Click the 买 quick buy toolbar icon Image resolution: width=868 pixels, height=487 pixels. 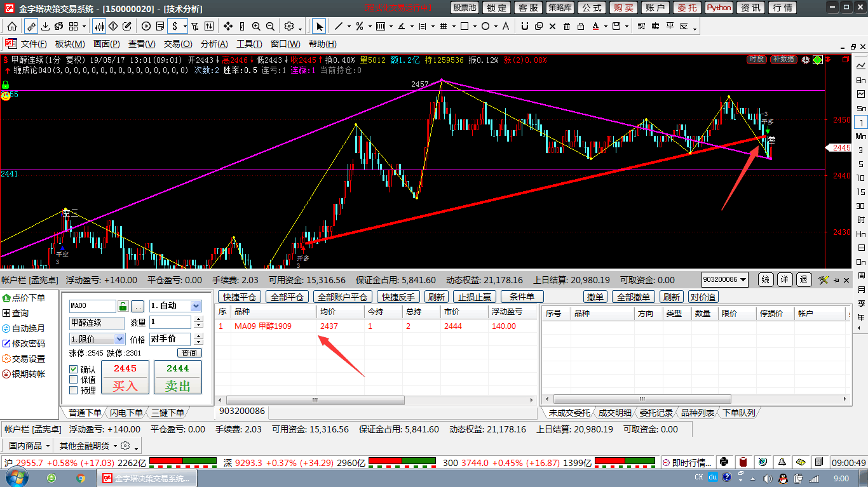pyautogui.click(x=641, y=27)
